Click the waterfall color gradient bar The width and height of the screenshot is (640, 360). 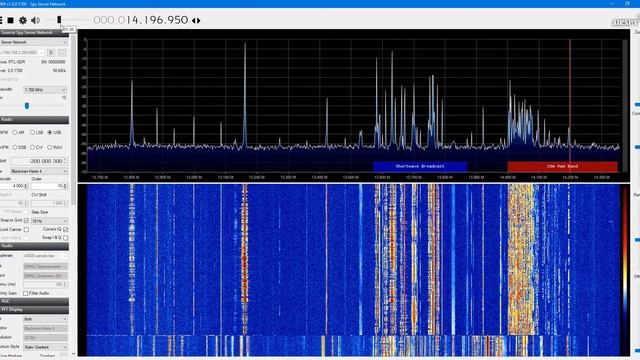625,269
